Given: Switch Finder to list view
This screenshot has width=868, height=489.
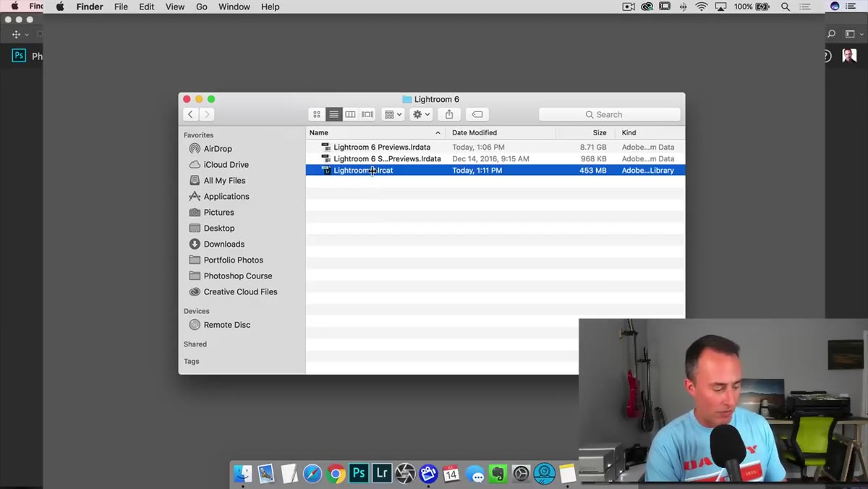Looking at the screenshot, I should pyautogui.click(x=333, y=114).
